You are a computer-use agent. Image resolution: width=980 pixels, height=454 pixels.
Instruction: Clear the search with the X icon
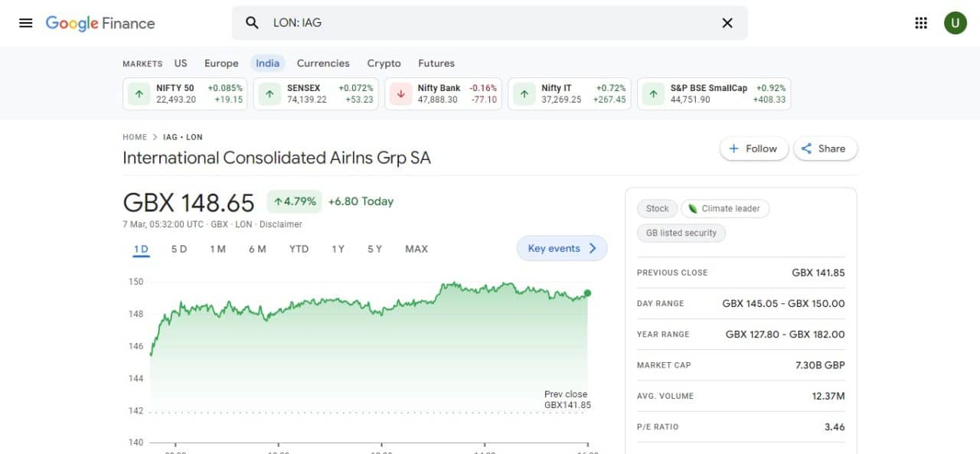pos(727,23)
